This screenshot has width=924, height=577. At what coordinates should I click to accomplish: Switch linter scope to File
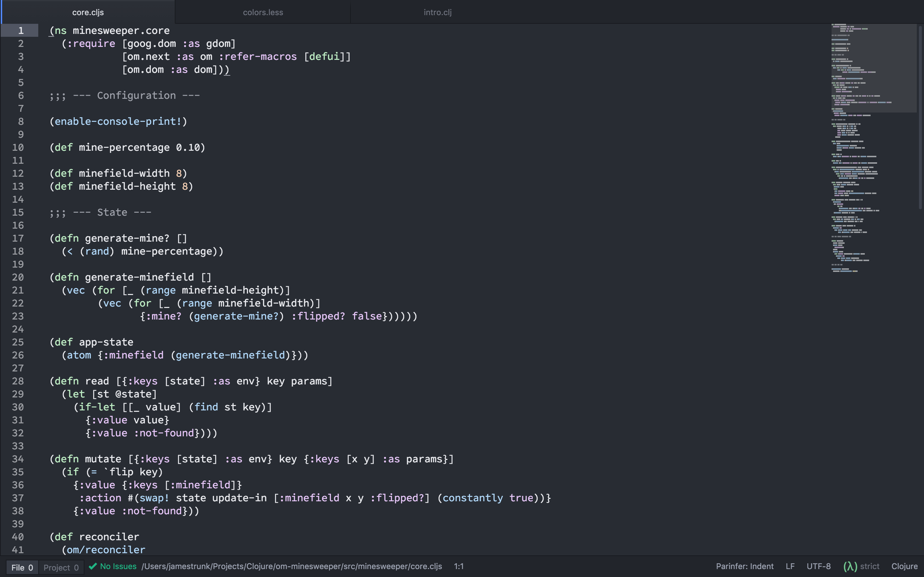[22, 567]
